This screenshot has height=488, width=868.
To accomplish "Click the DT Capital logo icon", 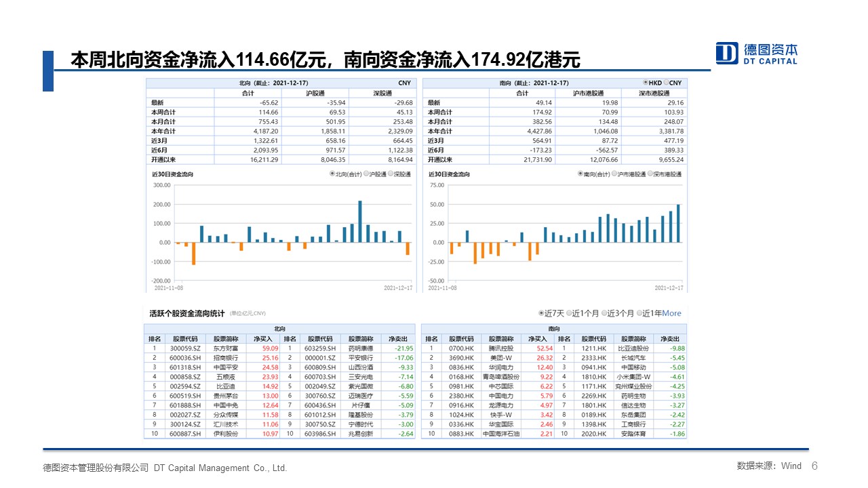I will coord(728,53).
